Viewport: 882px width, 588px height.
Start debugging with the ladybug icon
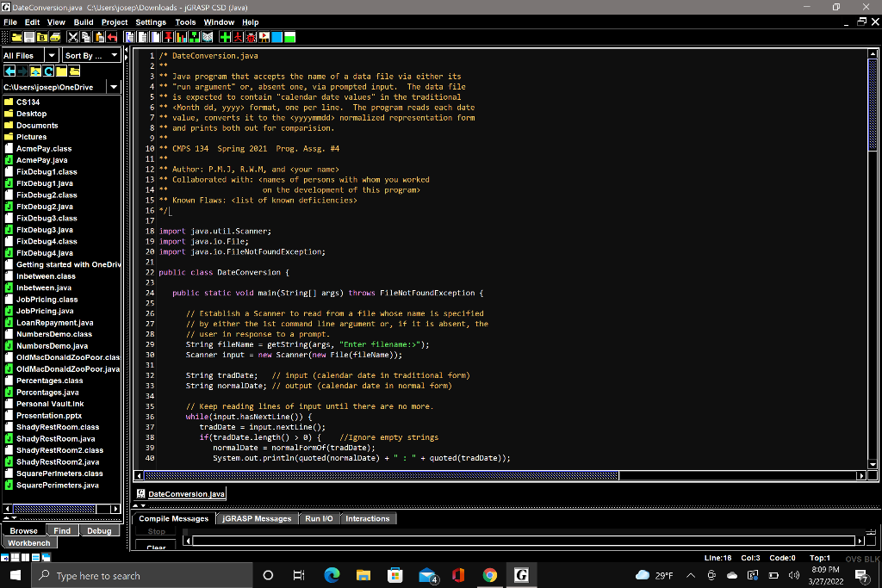tap(252, 38)
